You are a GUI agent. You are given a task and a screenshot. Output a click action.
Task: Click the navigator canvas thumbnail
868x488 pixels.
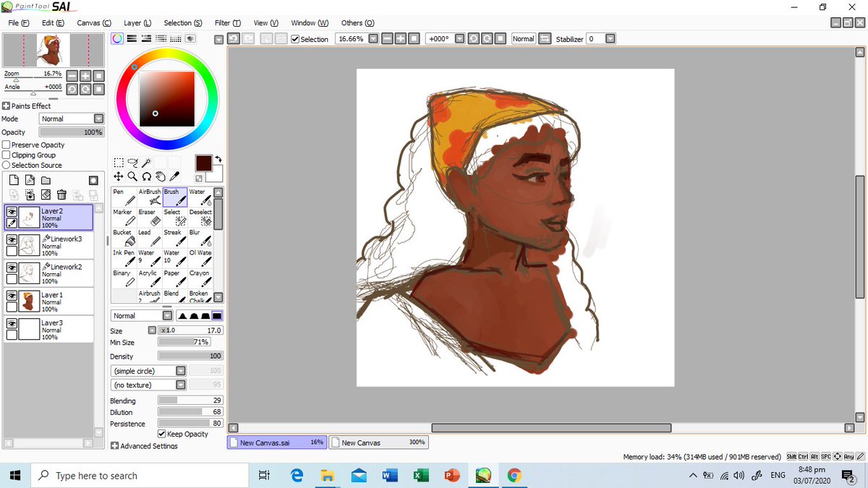click(x=54, y=50)
